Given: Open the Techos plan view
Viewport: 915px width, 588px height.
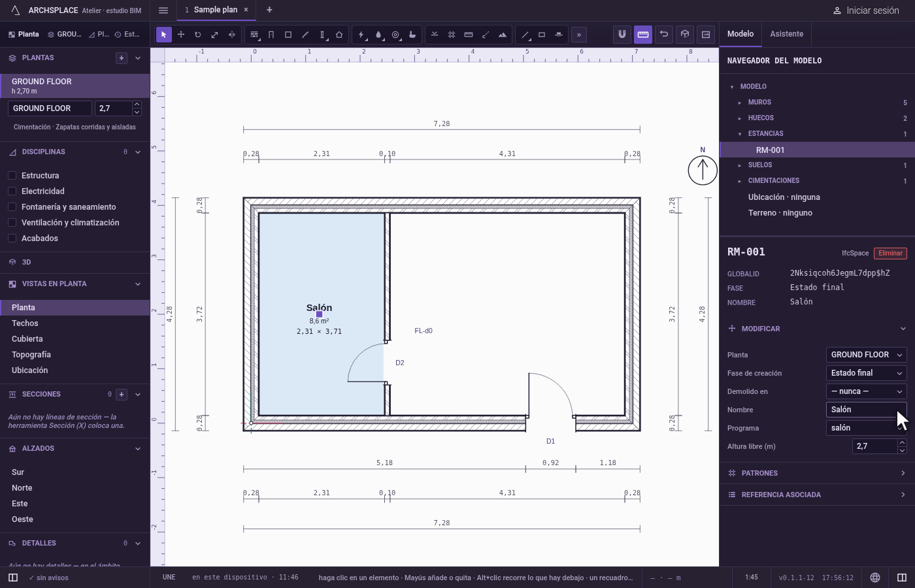Looking at the screenshot, I should point(75,323).
